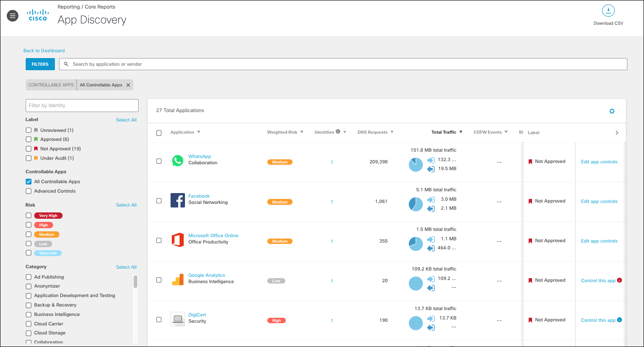The image size is (644, 347).
Task: Open the Weighted Risk sort dropdown
Action: click(302, 132)
